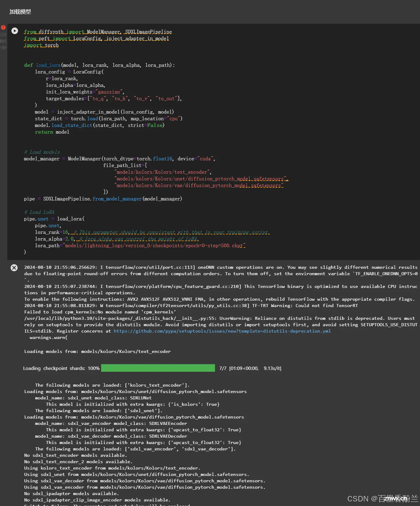Screen dimensions: 420x506
Task: Click 'Using kolors_text_encoder from' output line
Action: pyautogui.click(x=112, y=468)
